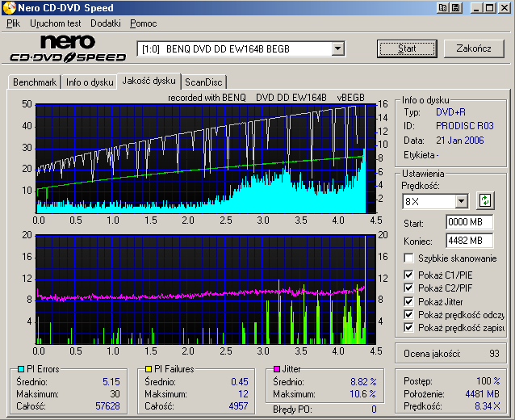Select the Jakość dysku tab
This screenshot has width=515, height=420.
149,81
